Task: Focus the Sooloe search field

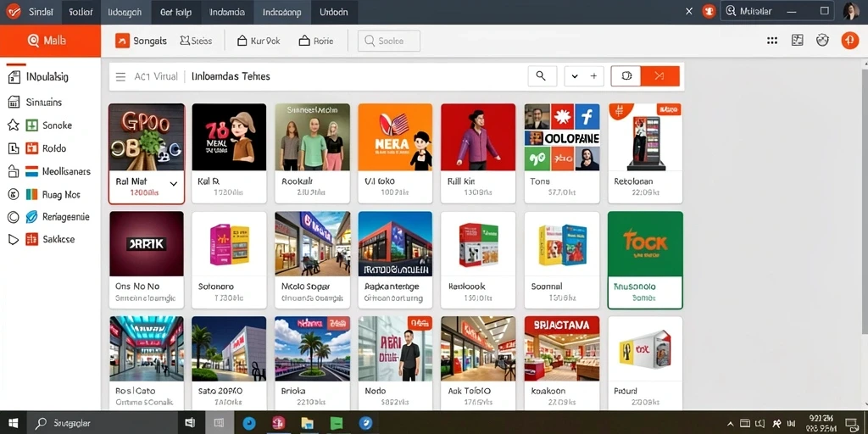Action: [x=389, y=41]
